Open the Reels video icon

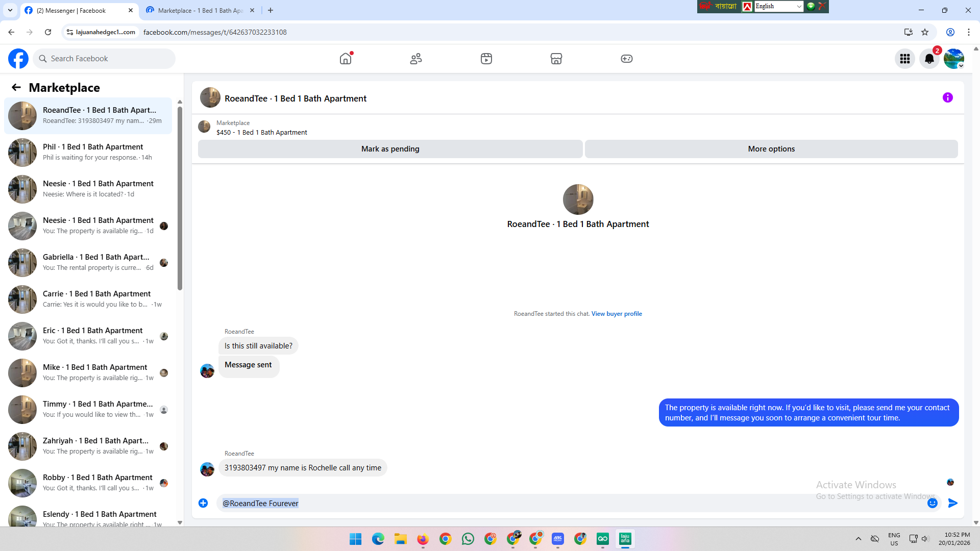tap(486, 59)
